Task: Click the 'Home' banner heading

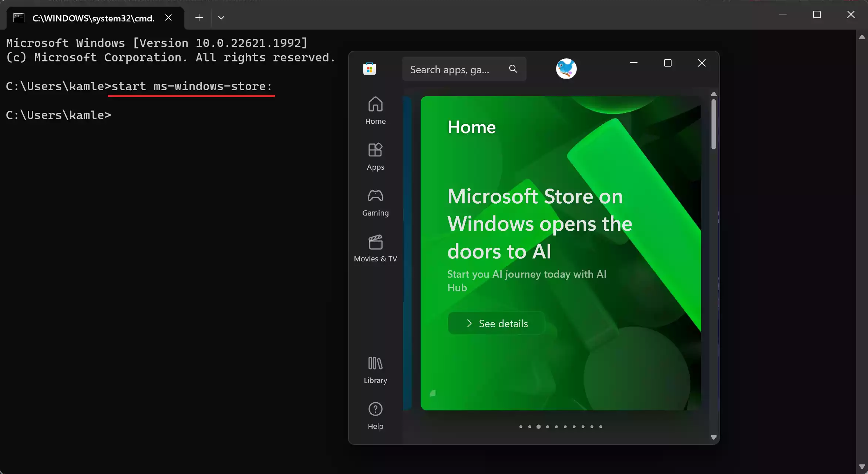Action: click(471, 127)
